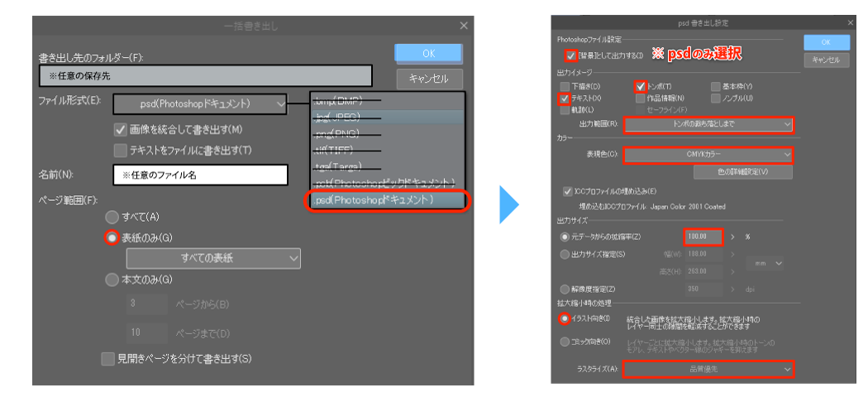Enable the 基本枠(Y) checkbox

coord(716,86)
